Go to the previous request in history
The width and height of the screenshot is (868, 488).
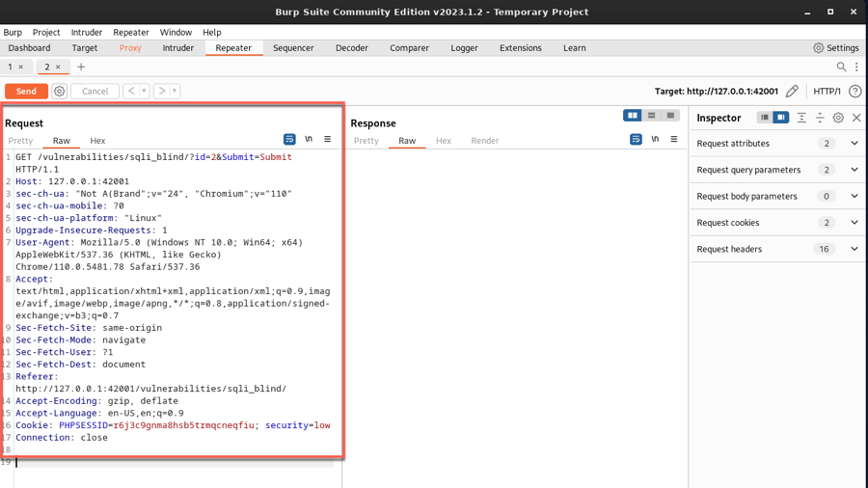pyautogui.click(x=131, y=91)
